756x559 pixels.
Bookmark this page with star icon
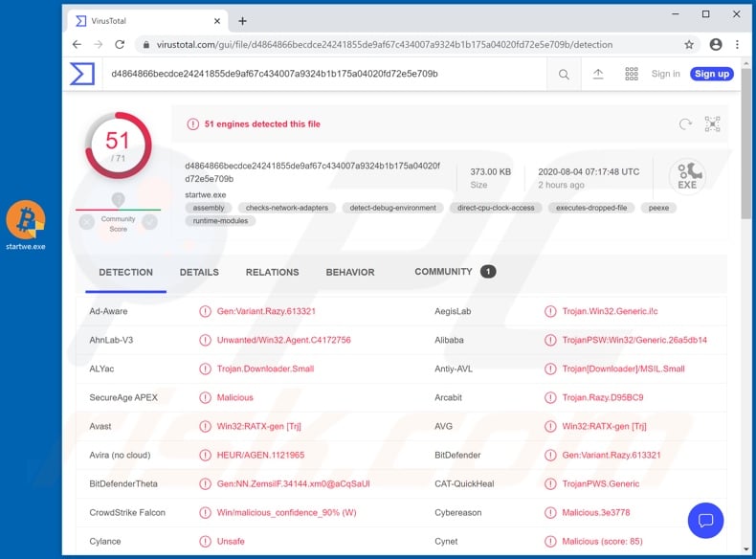(689, 44)
